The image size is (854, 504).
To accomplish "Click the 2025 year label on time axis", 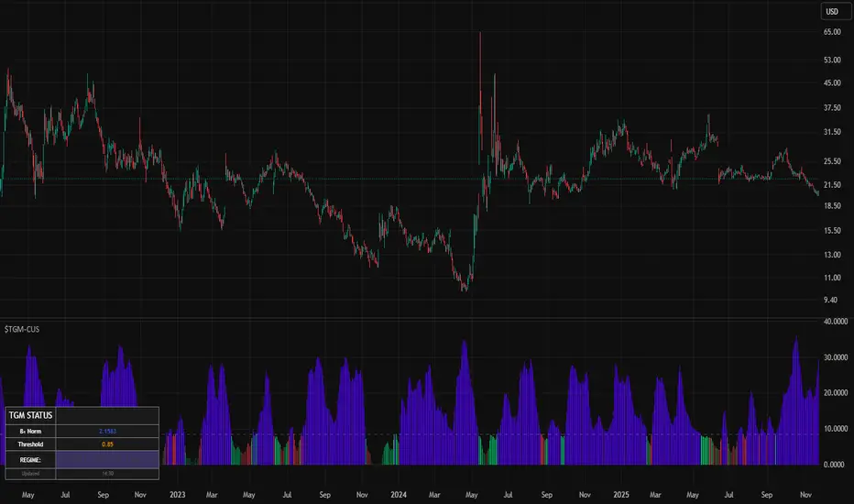I will click(x=621, y=495).
